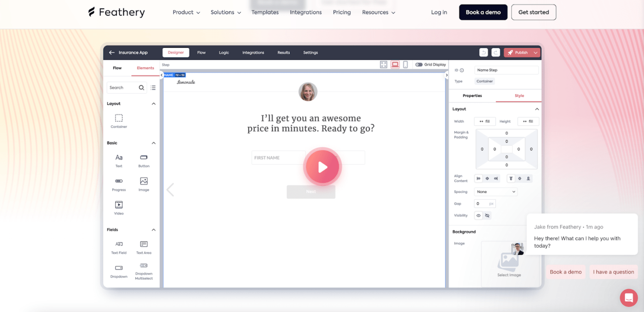Align content vertically to the middle
The width and height of the screenshot is (644, 312).
click(x=520, y=178)
